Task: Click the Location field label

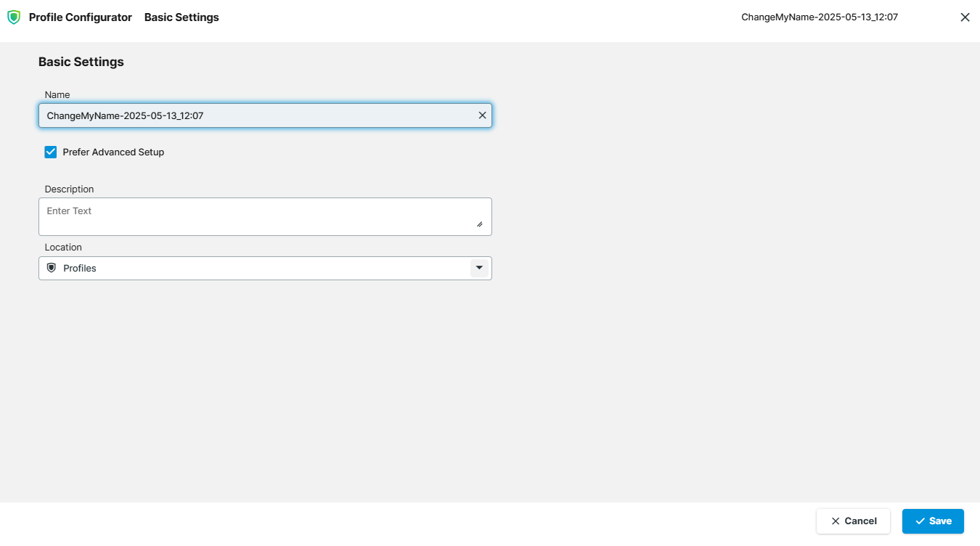Action: click(63, 248)
